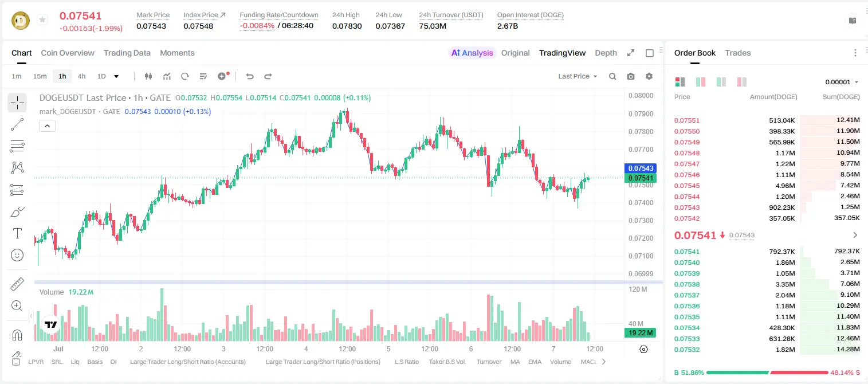Select the trend line drawing tool
Viewport: 868px width, 384px height.
coord(17,124)
